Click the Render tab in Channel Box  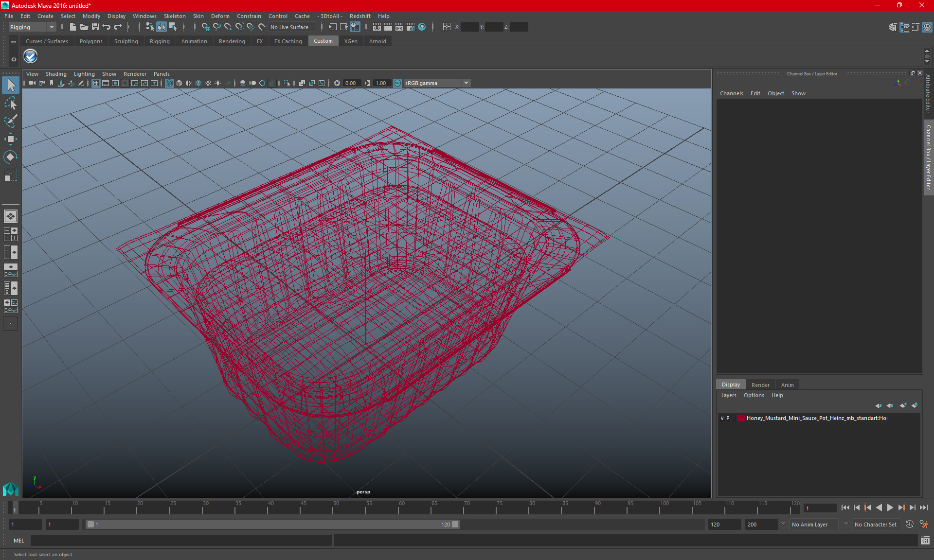[760, 385]
